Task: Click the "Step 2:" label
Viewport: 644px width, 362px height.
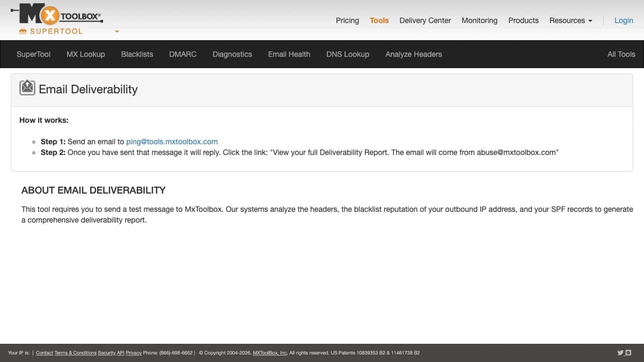Action: click(x=53, y=152)
